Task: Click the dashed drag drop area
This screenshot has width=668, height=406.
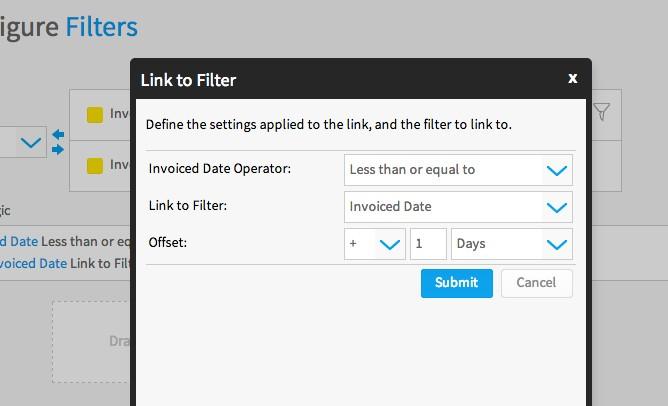Action: [92, 342]
